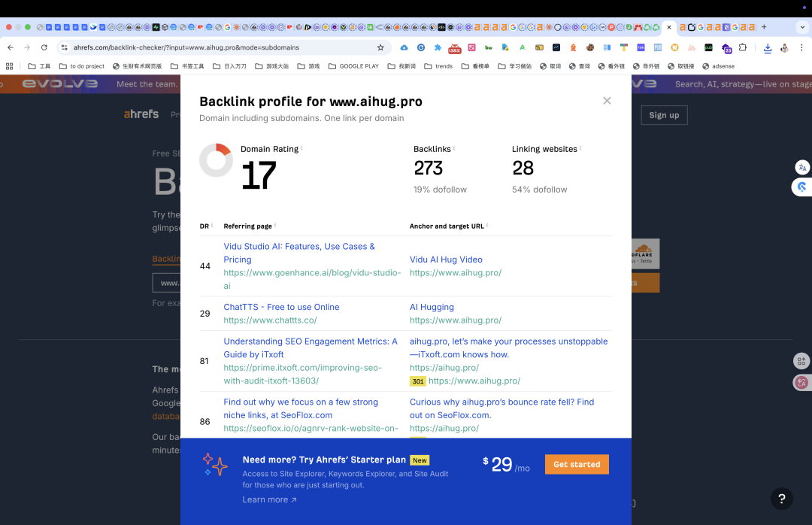Open the 生财有术网页版 bookmark
Screen dimensions: 812x525
pyautogui.click(x=138, y=66)
